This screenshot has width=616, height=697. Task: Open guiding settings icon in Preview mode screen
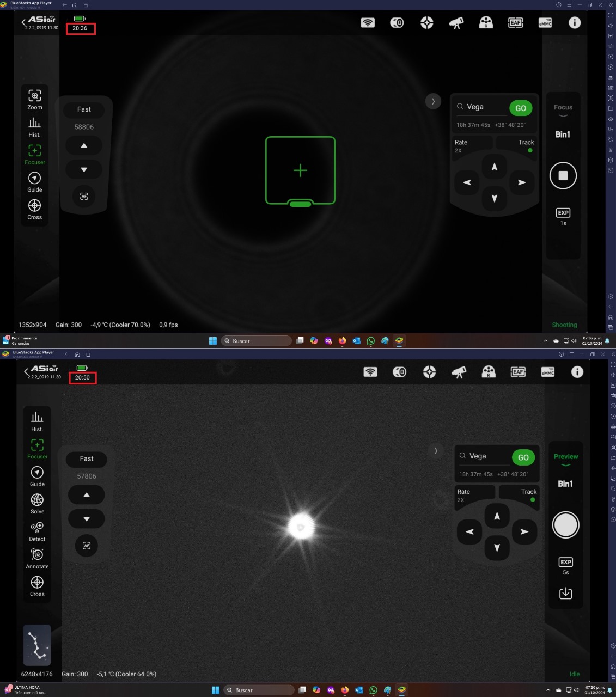pyautogui.click(x=430, y=372)
